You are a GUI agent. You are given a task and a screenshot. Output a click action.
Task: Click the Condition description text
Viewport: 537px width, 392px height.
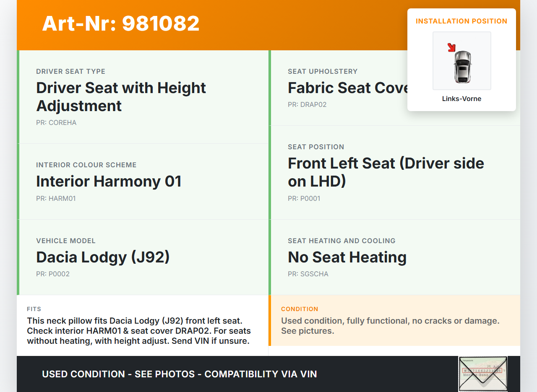390,326
